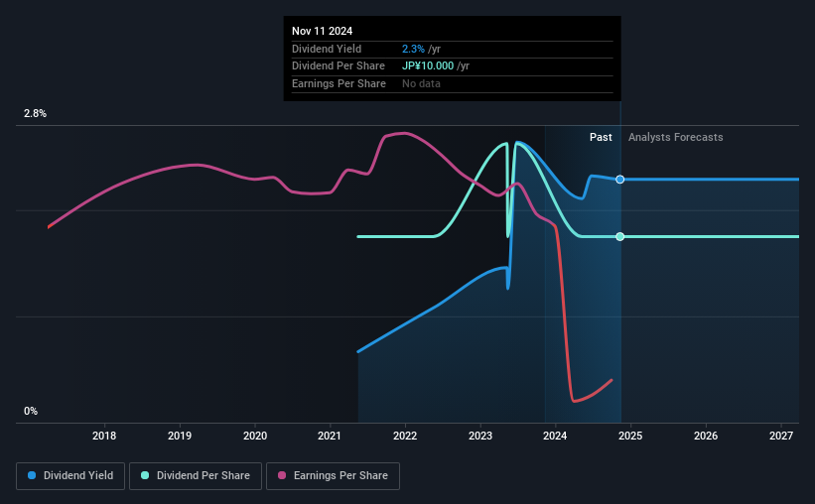Toggle the Dividend Yield legend button
815x504 pixels.
pyautogui.click(x=70, y=476)
